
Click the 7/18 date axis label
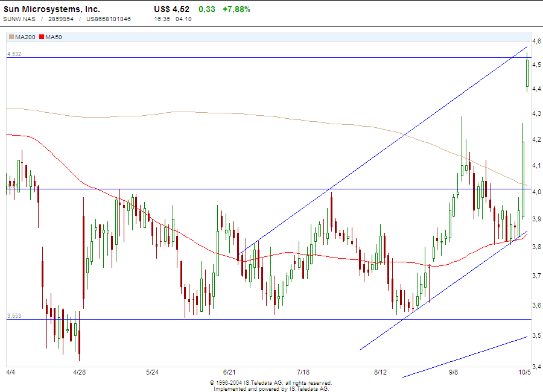pyautogui.click(x=303, y=372)
